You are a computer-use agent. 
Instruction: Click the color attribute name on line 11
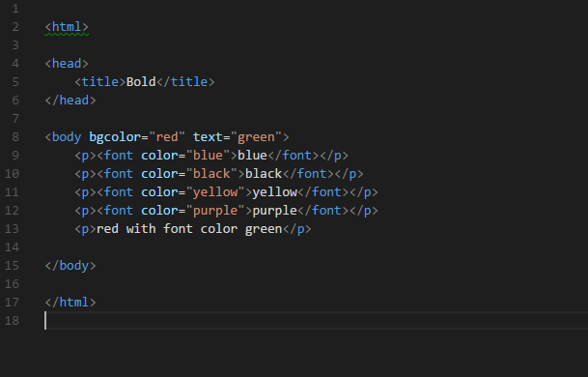(x=159, y=192)
